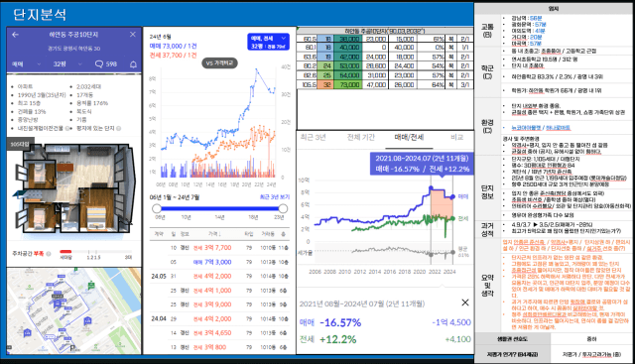This screenshot has height=364, width=635.
Task: Open comments with the speech-bubble 598 icon
Action: pyautogui.click(x=106, y=64)
